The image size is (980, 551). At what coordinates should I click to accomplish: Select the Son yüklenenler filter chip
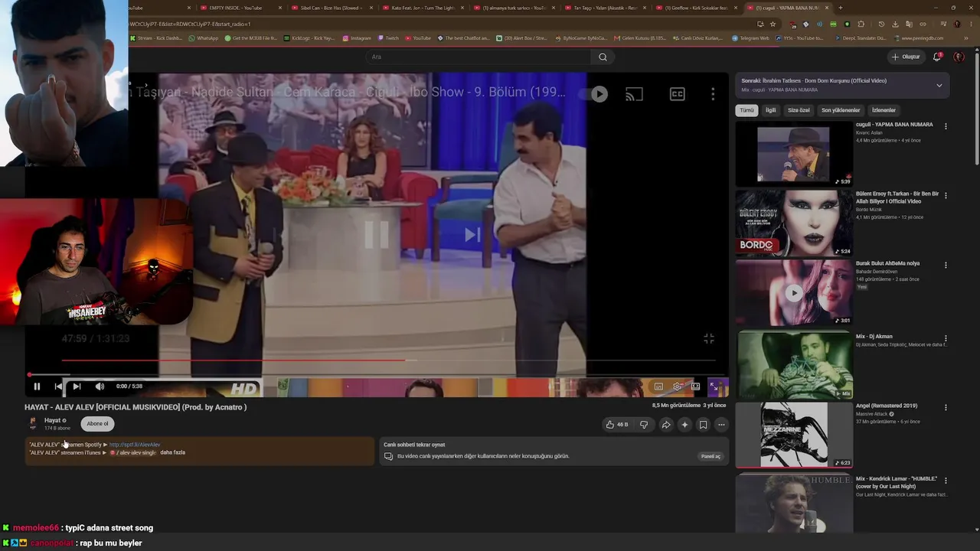coord(841,110)
